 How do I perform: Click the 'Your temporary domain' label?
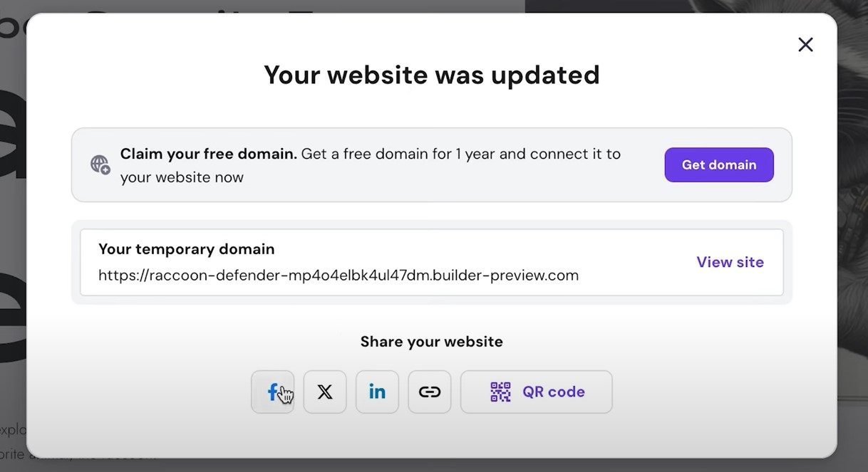pyautogui.click(x=186, y=249)
